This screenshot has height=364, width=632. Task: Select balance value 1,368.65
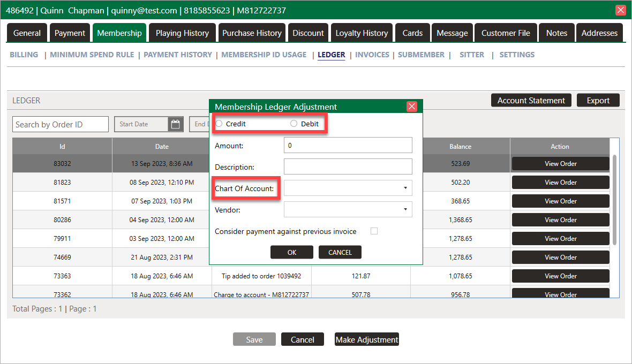[x=460, y=220]
